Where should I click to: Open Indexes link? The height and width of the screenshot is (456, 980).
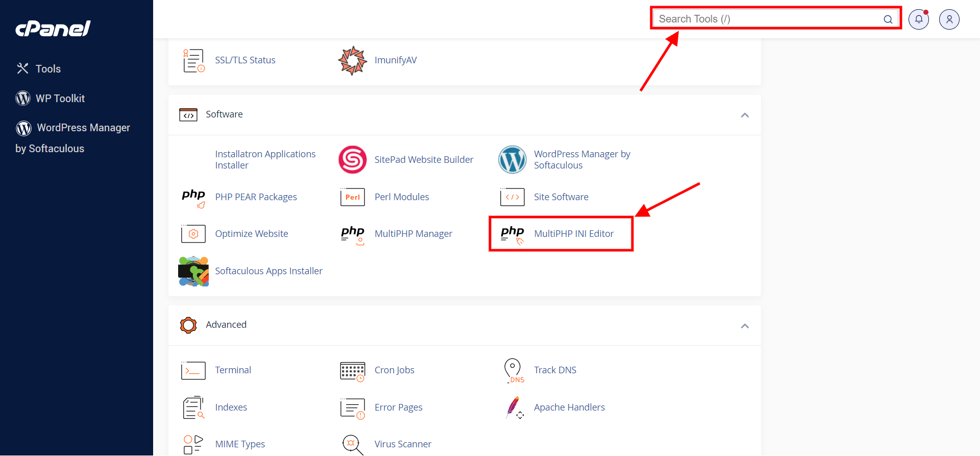coord(231,407)
